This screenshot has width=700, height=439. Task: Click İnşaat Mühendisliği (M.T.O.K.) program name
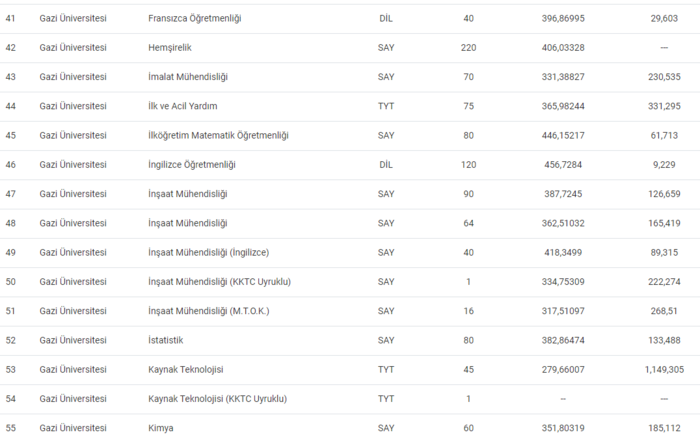pos(209,311)
